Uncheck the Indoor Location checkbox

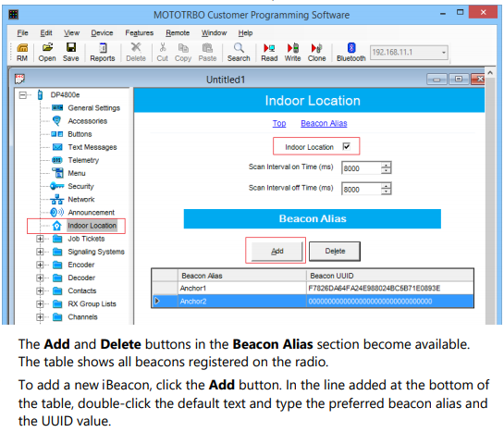tap(347, 146)
